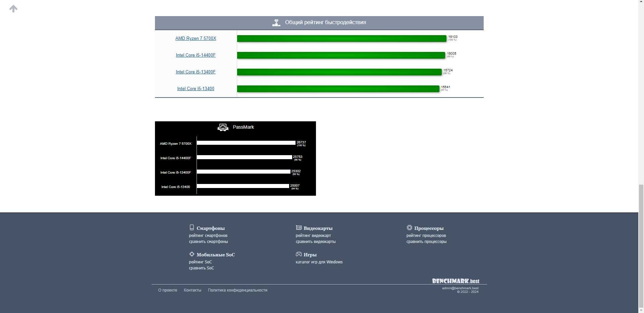Screen dimensions: 644x313
Task: Click the PassMark score 25302
Action: click(296, 171)
